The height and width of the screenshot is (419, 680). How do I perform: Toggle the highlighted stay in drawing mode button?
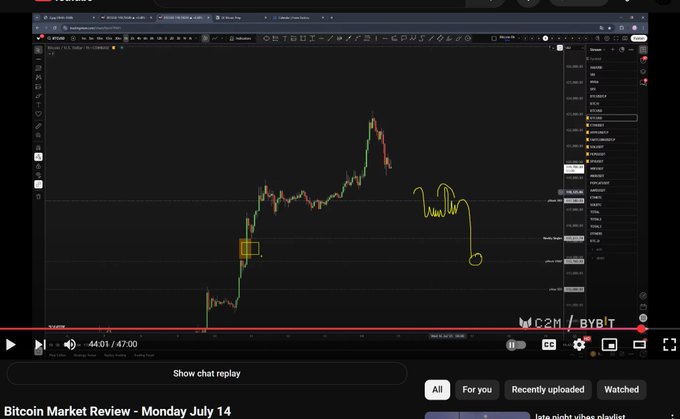[38, 157]
